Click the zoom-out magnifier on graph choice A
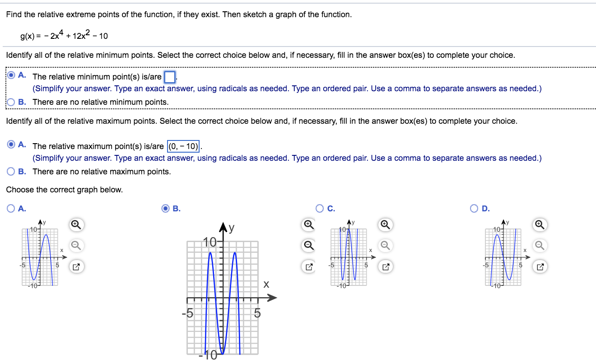Screen dimensions: 596x364 coord(76,245)
